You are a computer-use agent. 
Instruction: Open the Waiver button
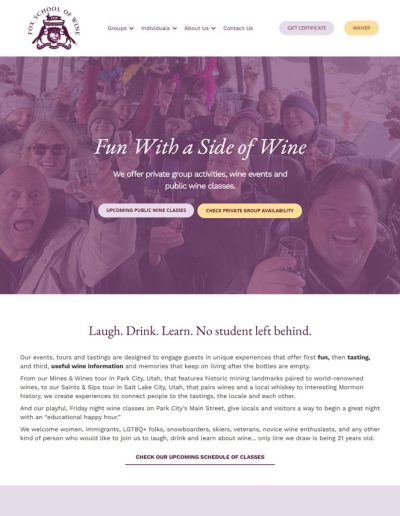[361, 28]
